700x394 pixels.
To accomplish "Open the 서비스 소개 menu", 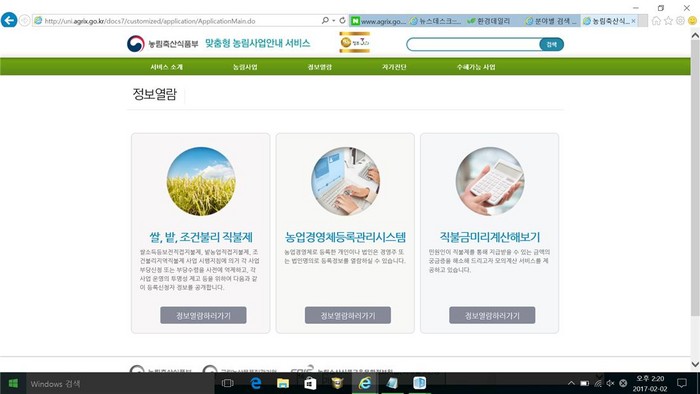I will (167, 67).
